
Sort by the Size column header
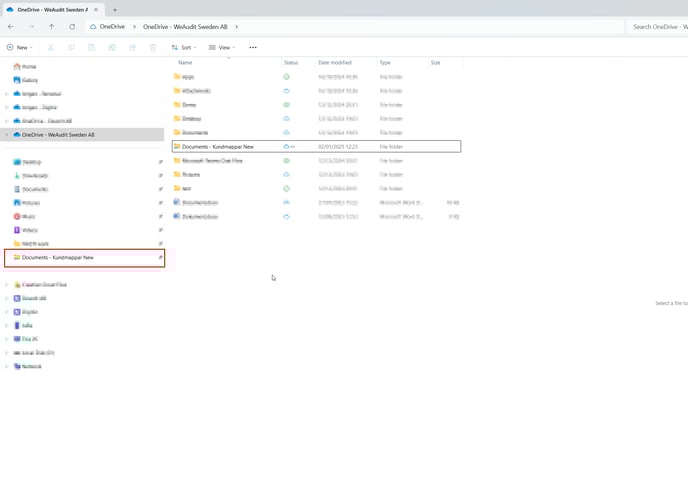435,63
